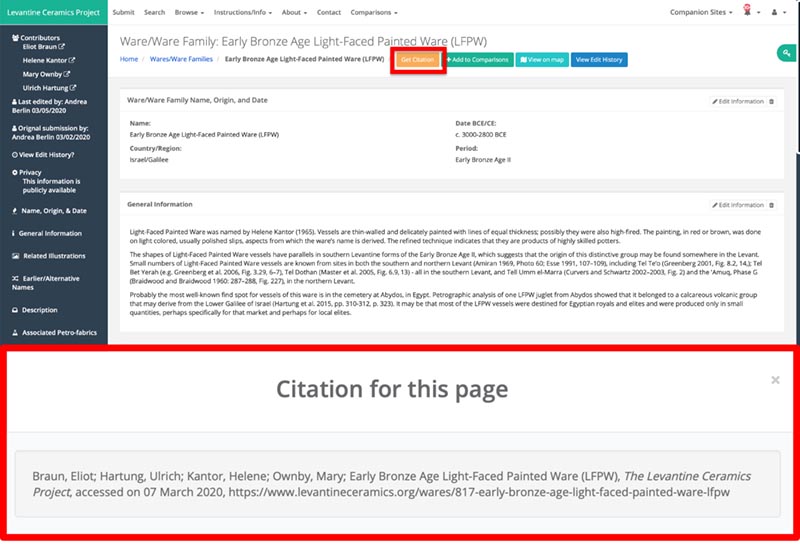Click 'Early Bronze Age II' period value
Screen dimensions: 800x545
click(x=483, y=160)
